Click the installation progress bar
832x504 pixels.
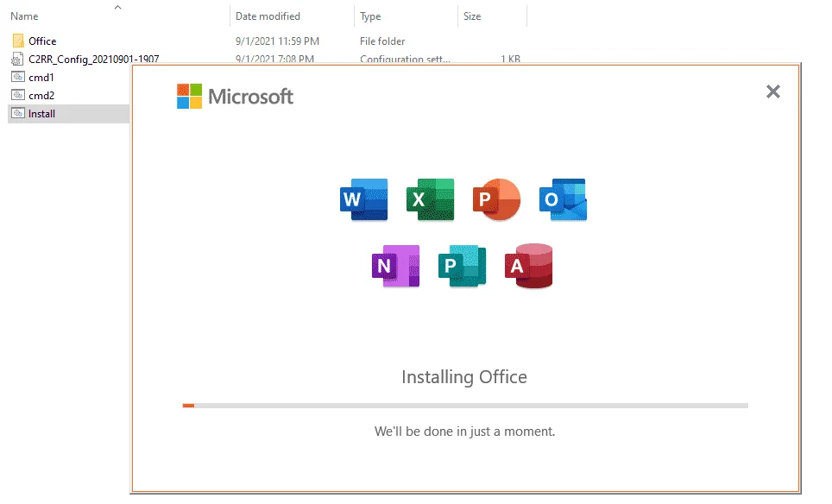(x=465, y=406)
